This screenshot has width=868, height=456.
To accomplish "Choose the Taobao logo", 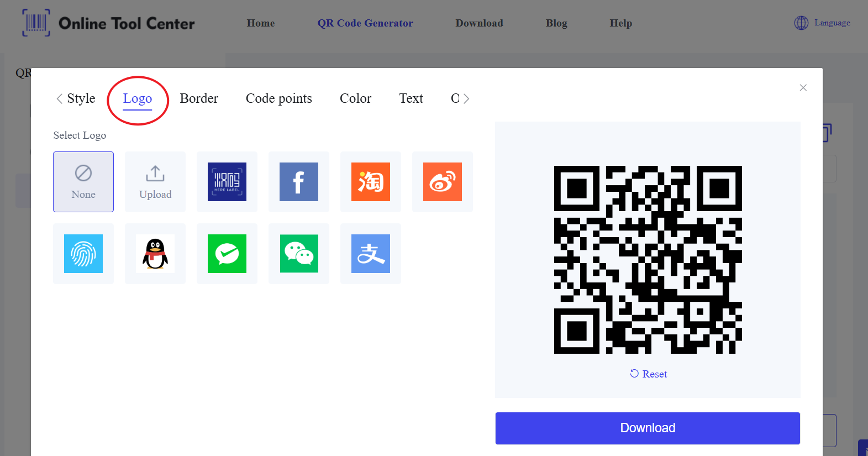I will click(x=371, y=182).
